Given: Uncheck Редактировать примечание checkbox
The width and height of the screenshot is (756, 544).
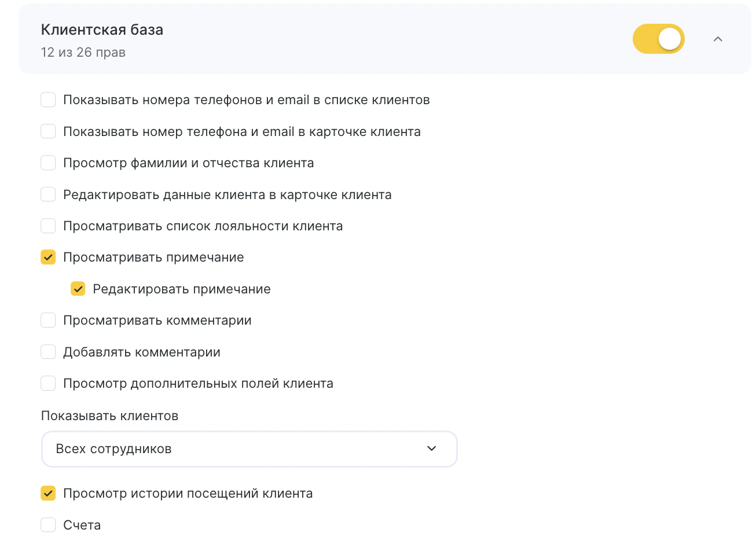Looking at the screenshot, I should coord(78,289).
